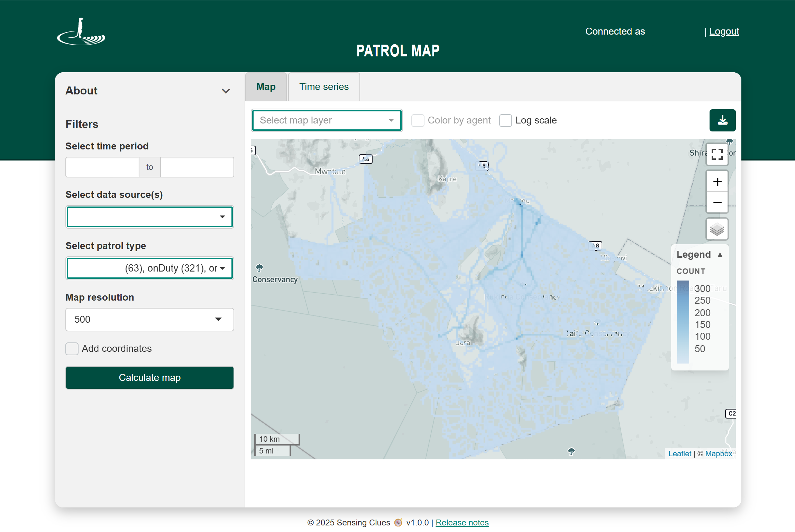Image resolution: width=795 pixels, height=532 pixels.
Task: Click the 'Connected as' text
Action: click(x=615, y=31)
